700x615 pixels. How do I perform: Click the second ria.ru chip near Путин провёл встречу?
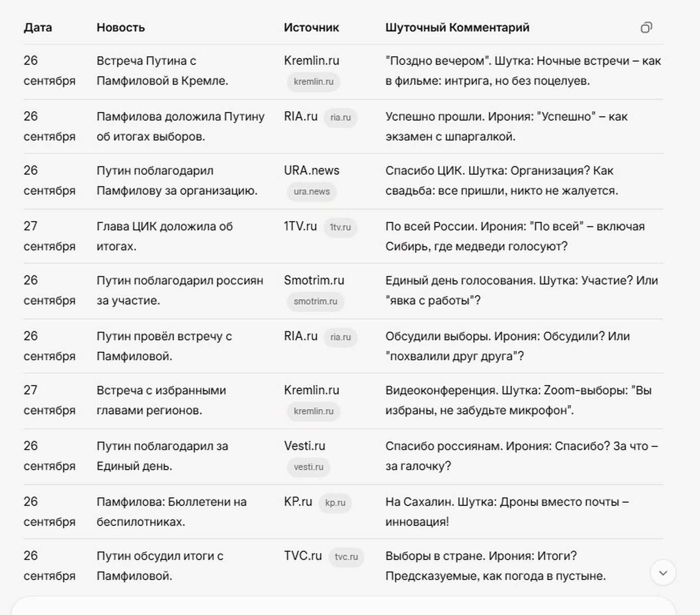pyautogui.click(x=340, y=337)
